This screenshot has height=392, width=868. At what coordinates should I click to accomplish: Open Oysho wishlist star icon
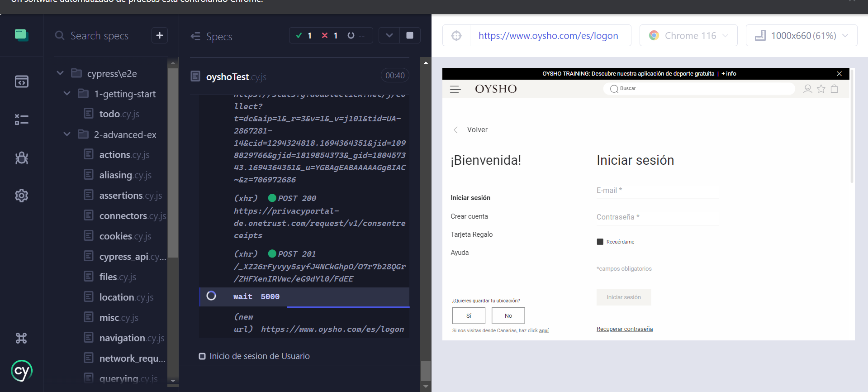(x=821, y=89)
